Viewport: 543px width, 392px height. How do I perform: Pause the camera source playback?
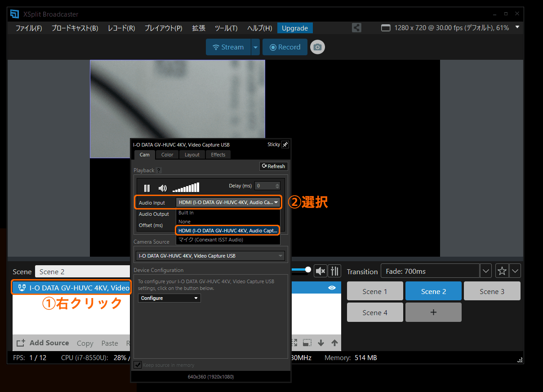tap(147, 188)
